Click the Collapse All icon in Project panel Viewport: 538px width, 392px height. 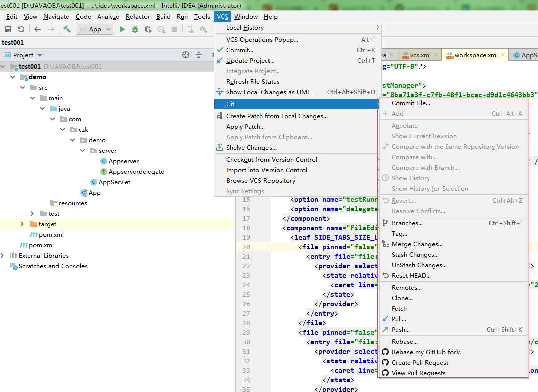tap(199, 55)
